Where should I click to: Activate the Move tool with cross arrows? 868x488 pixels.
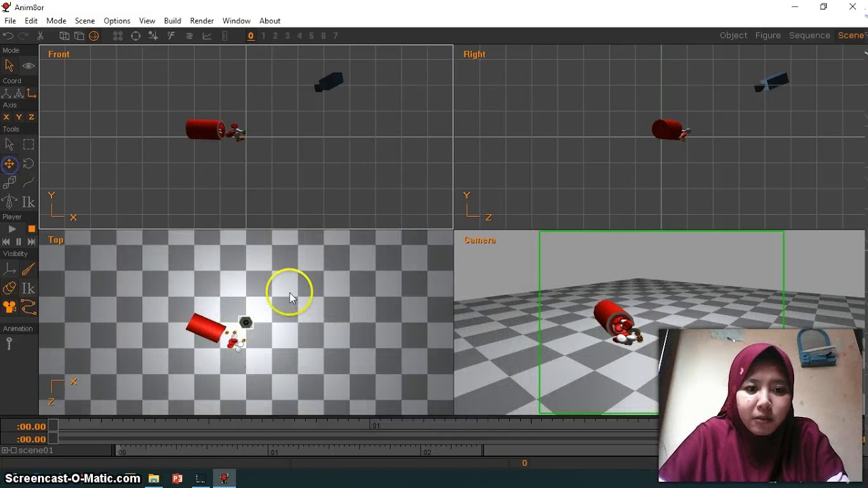9,163
